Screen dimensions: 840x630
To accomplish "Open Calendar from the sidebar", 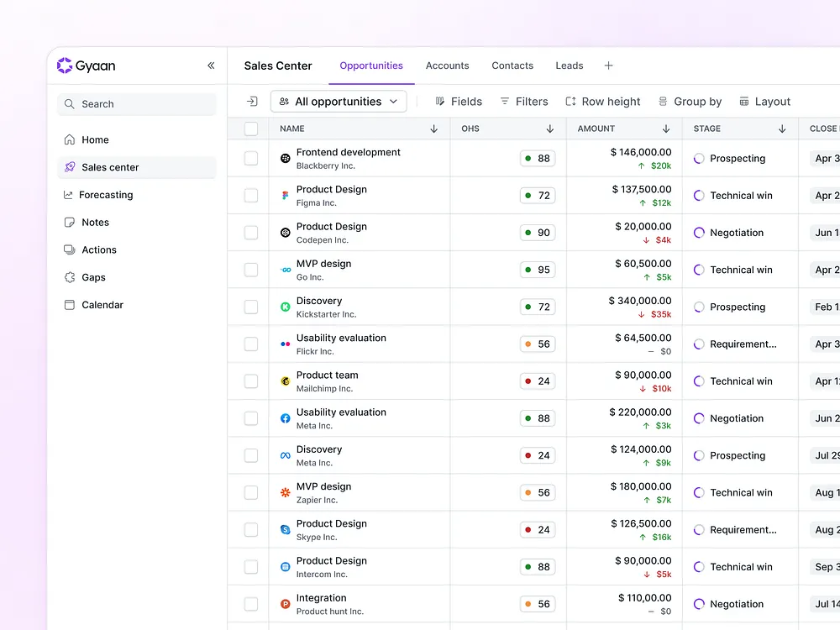I will click(x=102, y=305).
